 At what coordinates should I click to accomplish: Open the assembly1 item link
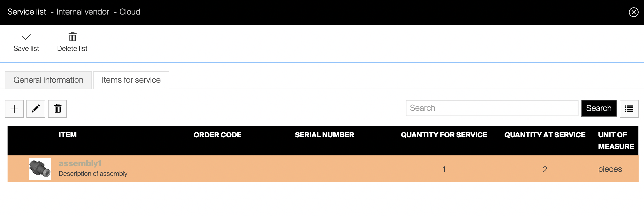point(80,163)
